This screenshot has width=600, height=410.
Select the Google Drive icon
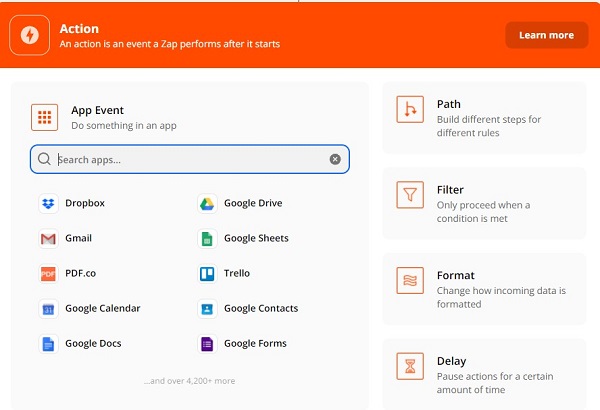click(x=207, y=203)
